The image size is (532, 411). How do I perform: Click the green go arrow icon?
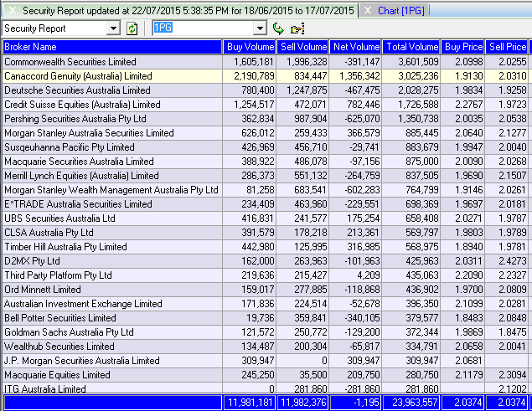coord(278,28)
